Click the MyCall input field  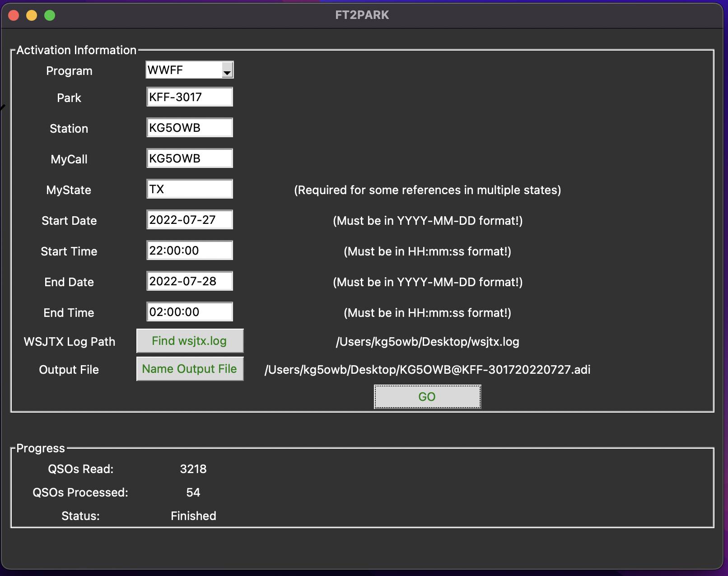point(189,158)
